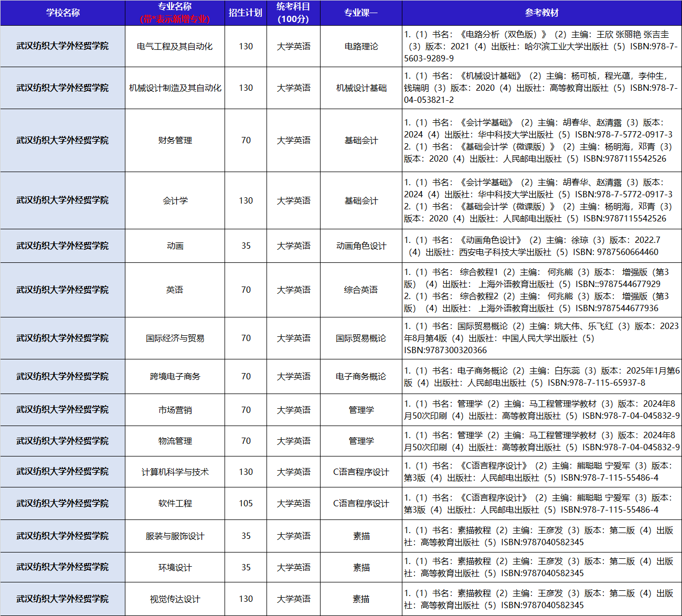
Task: Select the 跨境电子商务 major cell
Action: [175, 377]
